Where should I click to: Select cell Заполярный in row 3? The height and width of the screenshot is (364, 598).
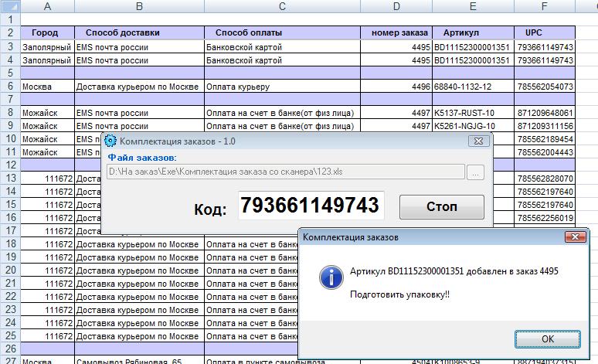[47, 47]
